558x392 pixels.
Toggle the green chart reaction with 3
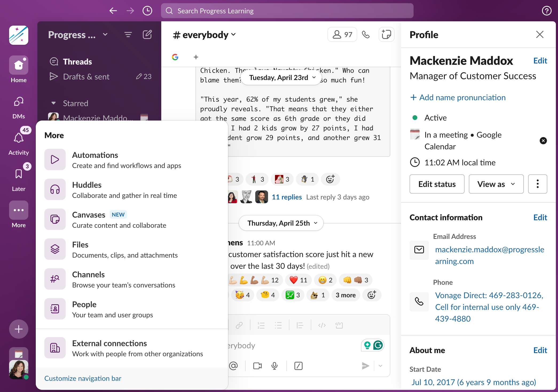(x=293, y=295)
